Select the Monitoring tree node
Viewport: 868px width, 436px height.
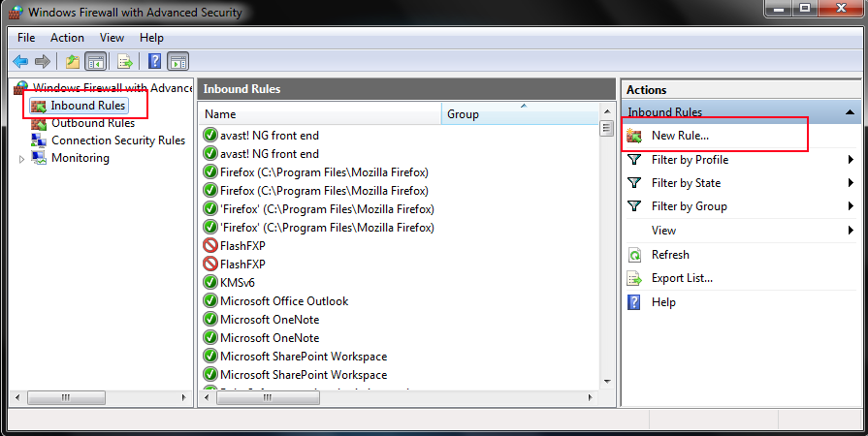pos(80,158)
